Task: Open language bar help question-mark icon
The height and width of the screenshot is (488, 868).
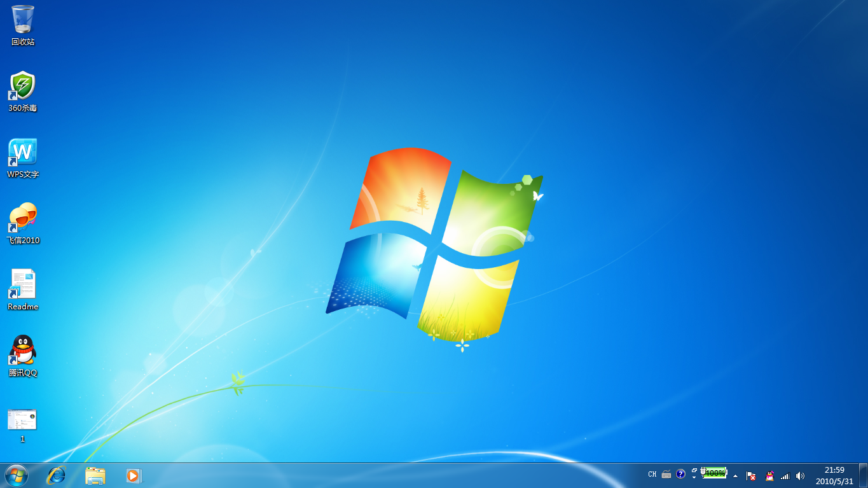Action: pyautogui.click(x=680, y=475)
